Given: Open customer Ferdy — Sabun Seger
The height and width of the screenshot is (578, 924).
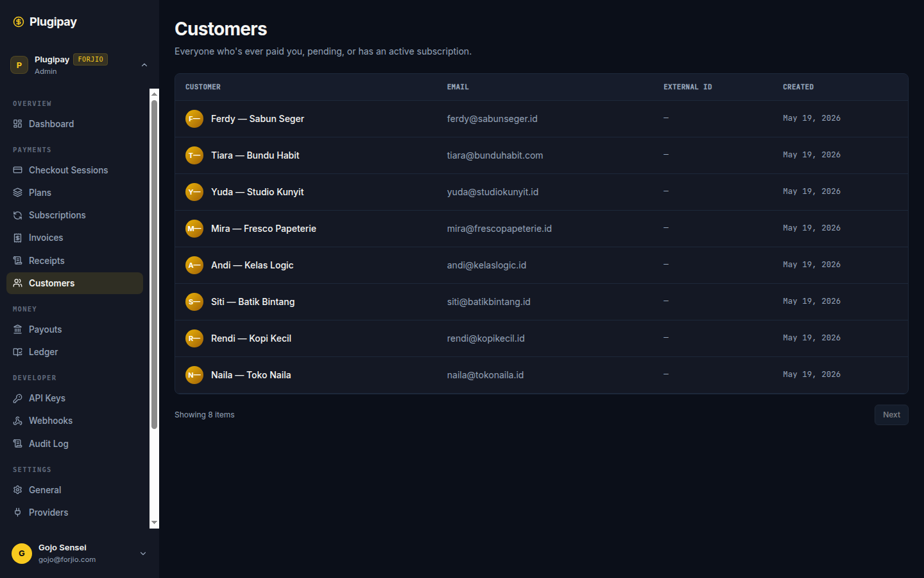Looking at the screenshot, I should tap(257, 119).
